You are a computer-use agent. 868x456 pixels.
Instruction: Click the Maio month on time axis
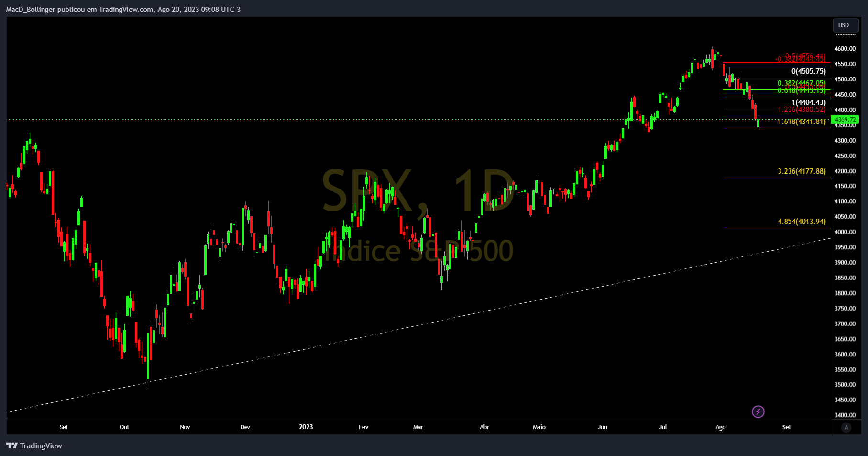[539, 427]
